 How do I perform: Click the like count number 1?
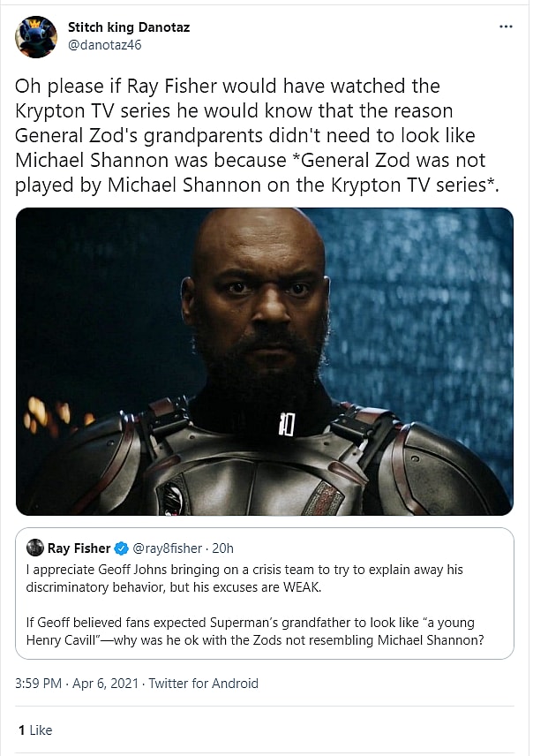[x=21, y=730]
